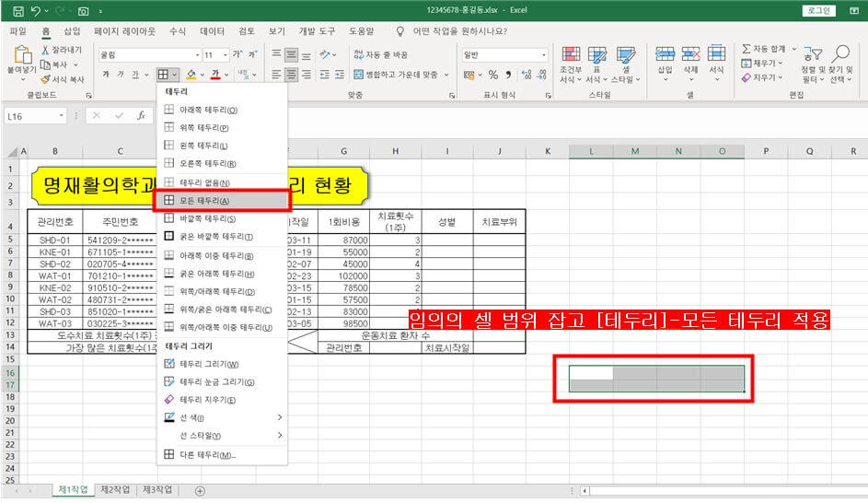Open the insert cells 삽입 button
Viewport: 868px width, 503px height.
[x=665, y=64]
